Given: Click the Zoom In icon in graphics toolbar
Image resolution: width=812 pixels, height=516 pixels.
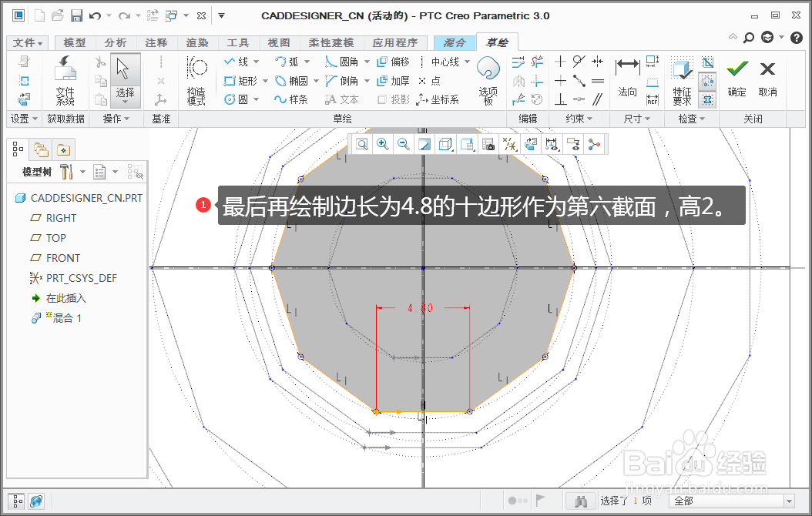Looking at the screenshot, I should (x=383, y=144).
